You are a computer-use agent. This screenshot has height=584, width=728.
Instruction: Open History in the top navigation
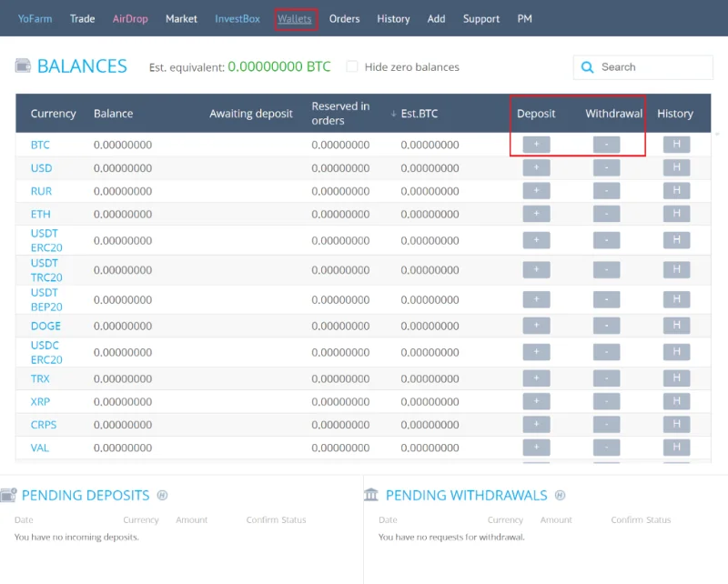pyautogui.click(x=393, y=18)
